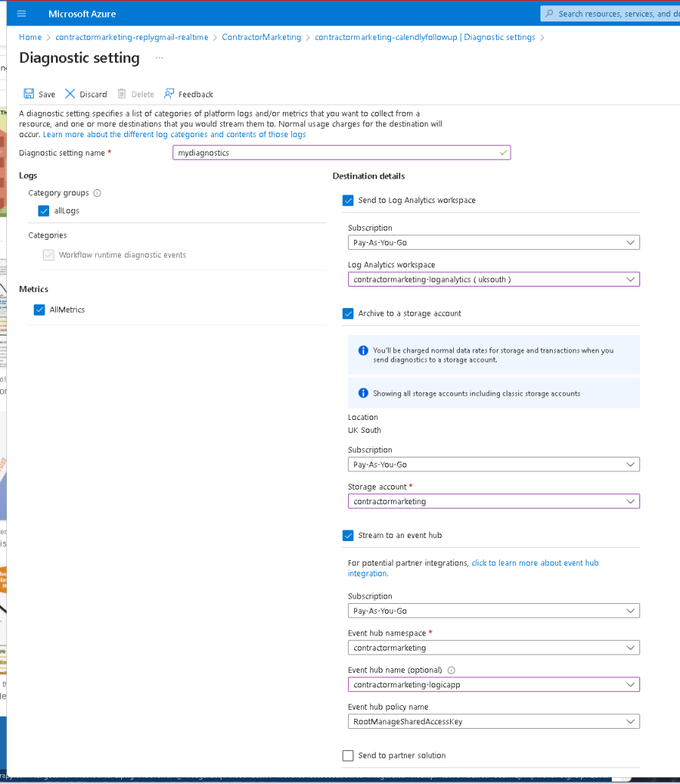The width and height of the screenshot is (680, 784).
Task: Open contractormarketing-replygmail-realtime breadcrumb
Action: click(x=132, y=37)
